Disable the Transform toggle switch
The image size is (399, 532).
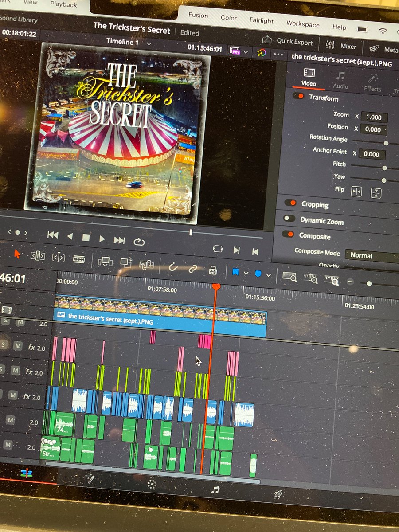coord(299,96)
